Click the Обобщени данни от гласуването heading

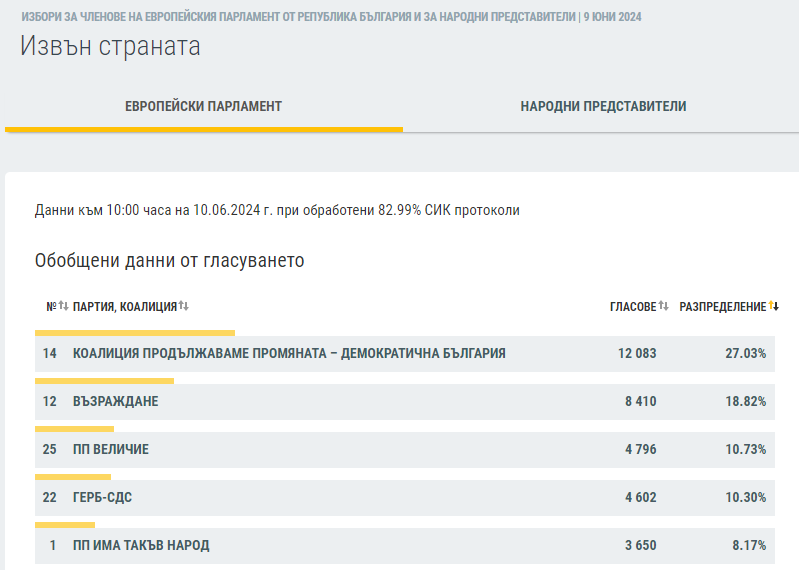point(169,261)
